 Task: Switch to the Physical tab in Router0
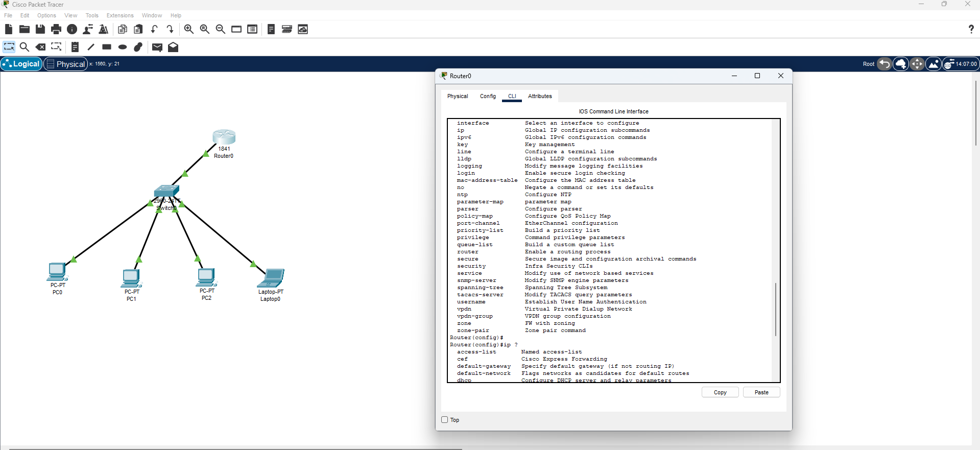click(x=458, y=96)
